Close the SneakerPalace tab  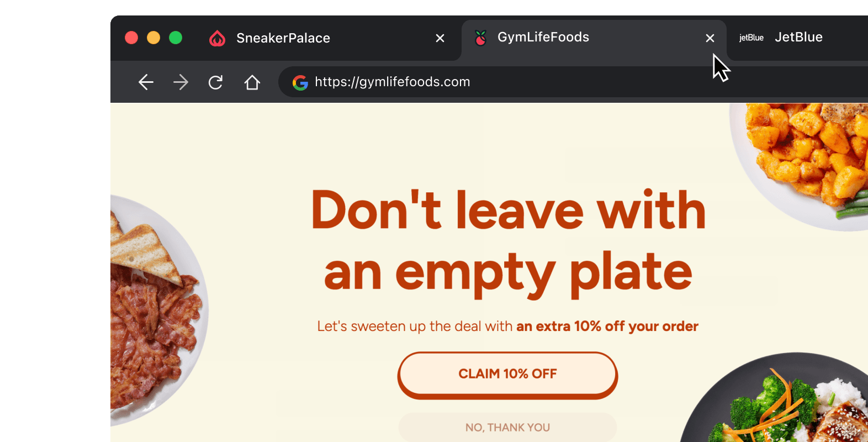(x=440, y=38)
